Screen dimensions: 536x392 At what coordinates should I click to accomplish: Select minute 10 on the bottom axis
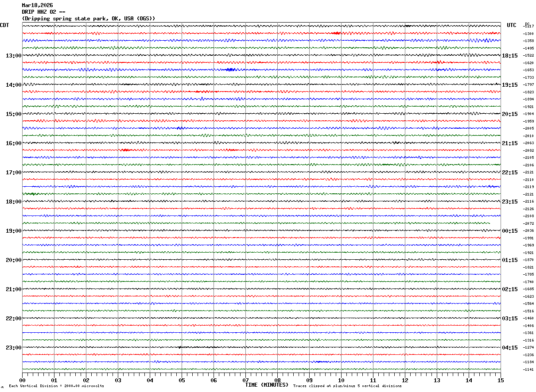341,380
